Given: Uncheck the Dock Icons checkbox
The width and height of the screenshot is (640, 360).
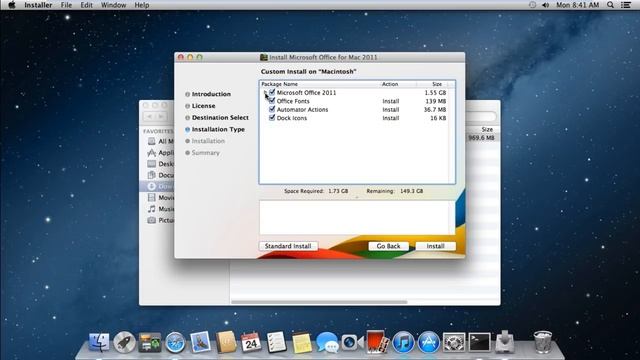Looking at the screenshot, I should tap(272, 118).
